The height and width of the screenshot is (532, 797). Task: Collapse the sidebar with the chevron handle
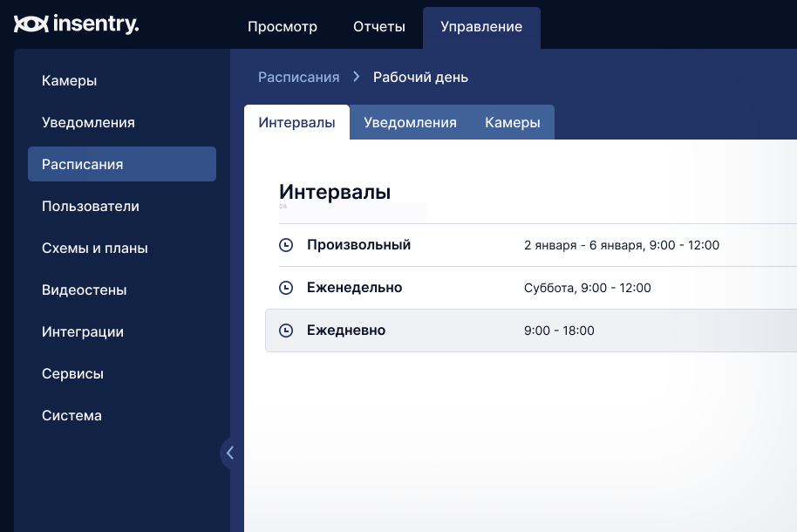[x=229, y=453]
